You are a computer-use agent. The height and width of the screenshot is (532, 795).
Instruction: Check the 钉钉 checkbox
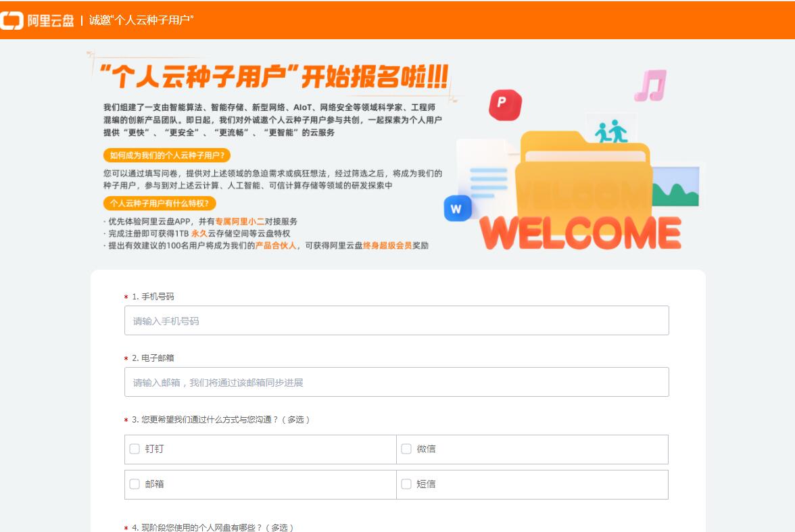135,449
